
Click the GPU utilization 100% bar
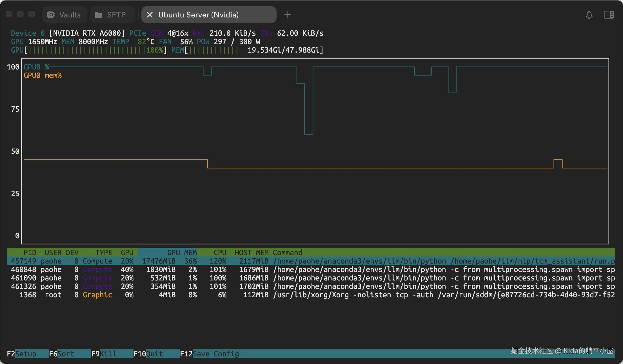pyautogui.click(x=96, y=50)
